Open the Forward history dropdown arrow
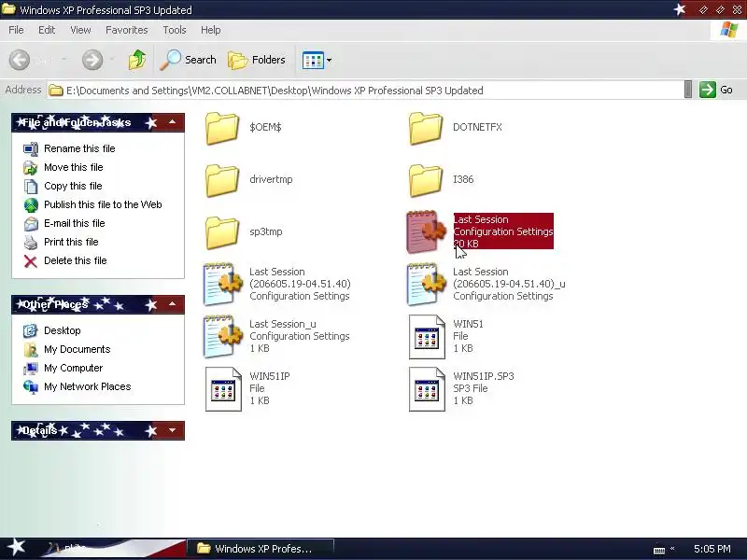Screen dimensions: 747x560 111,60
